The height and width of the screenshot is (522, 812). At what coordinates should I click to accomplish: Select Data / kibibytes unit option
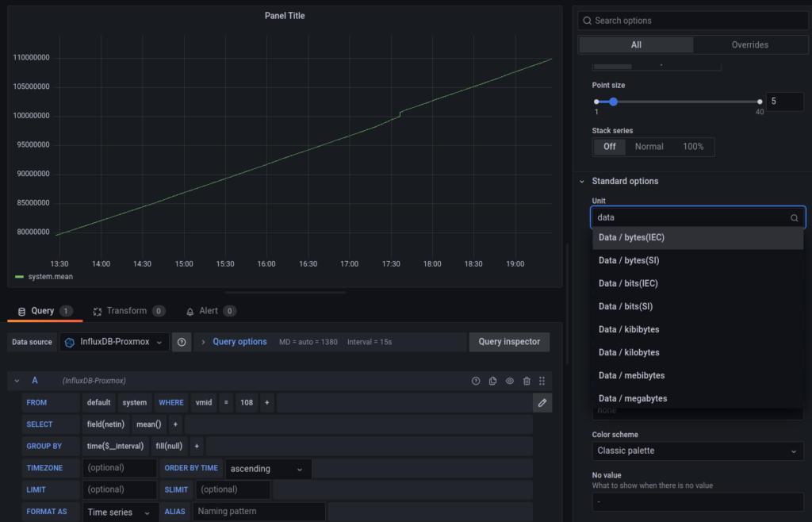pos(629,329)
